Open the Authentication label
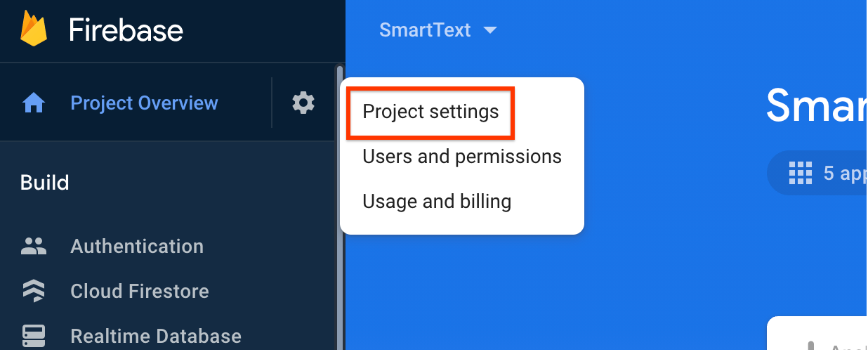 pos(137,247)
